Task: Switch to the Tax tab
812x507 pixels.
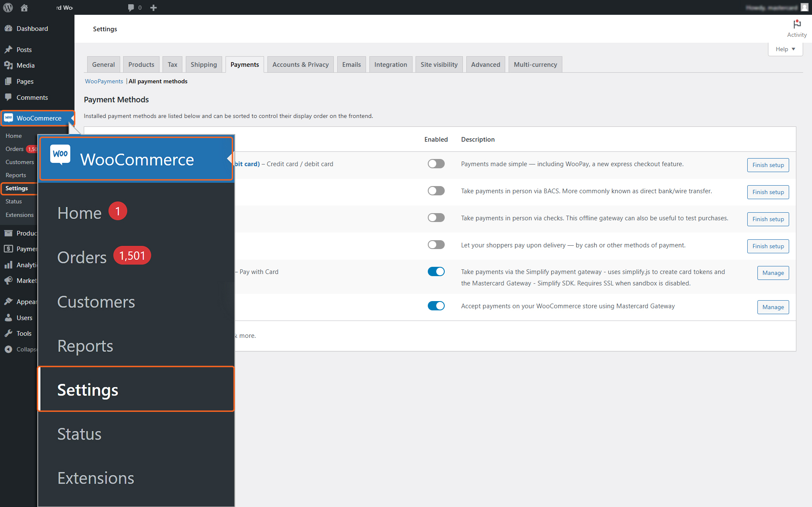Action: click(x=172, y=64)
